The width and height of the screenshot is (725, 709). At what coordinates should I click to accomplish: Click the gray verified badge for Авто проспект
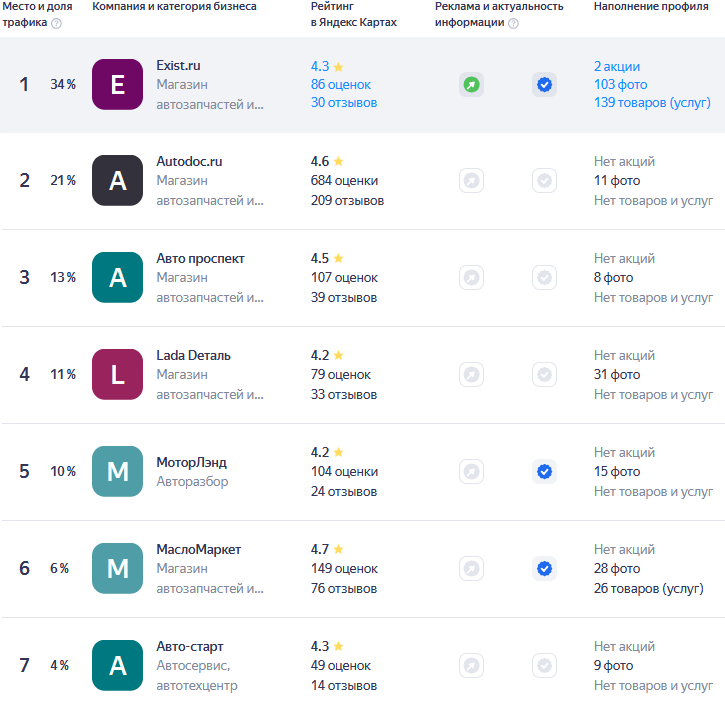(544, 277)
